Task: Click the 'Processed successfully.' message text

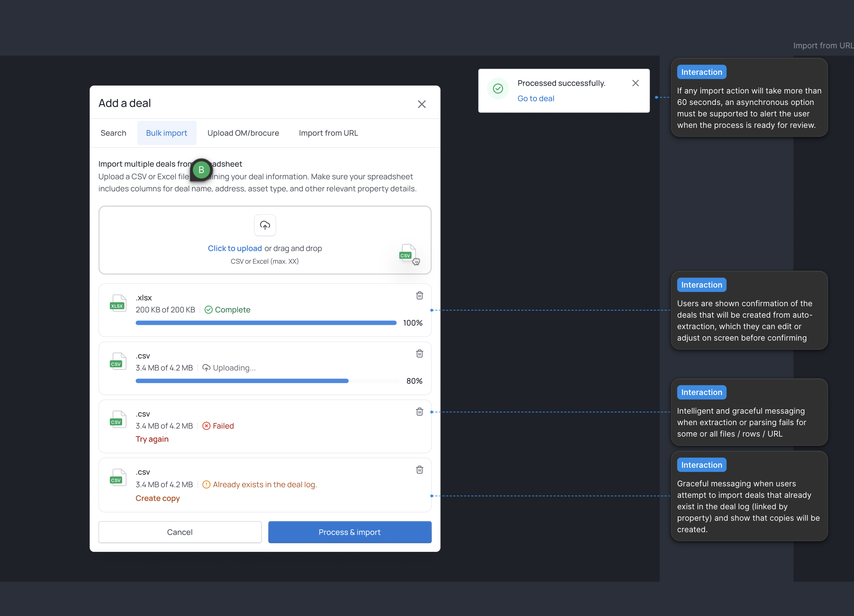Action: tap(561, 83)
